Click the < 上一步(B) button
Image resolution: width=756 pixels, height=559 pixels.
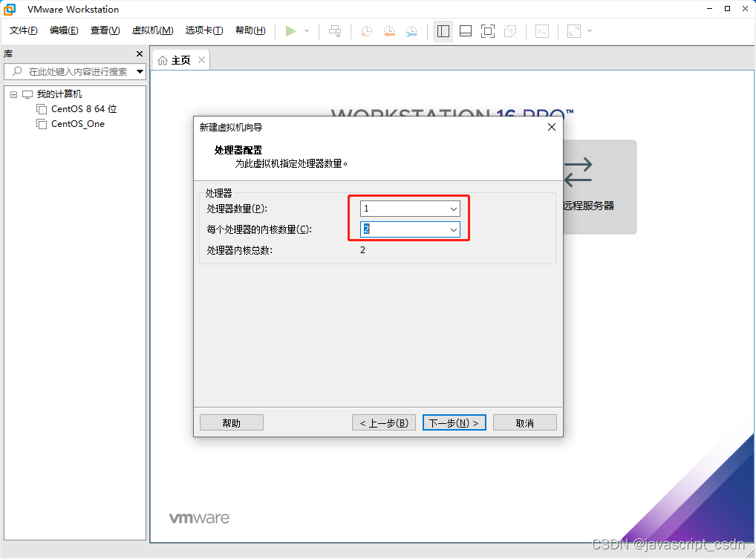pos(384,422)
